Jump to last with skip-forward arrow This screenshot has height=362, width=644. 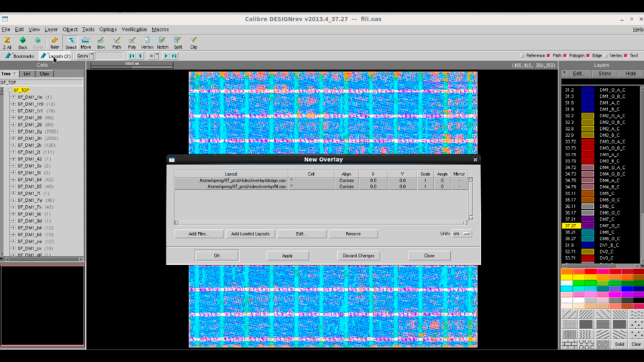pyautogui.click(x=174, y=56)
